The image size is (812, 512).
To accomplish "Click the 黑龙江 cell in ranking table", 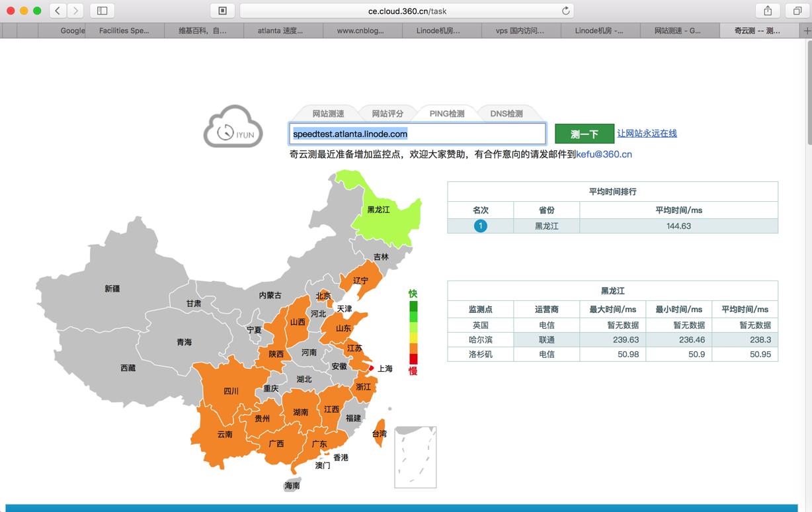I will [546, 226].
